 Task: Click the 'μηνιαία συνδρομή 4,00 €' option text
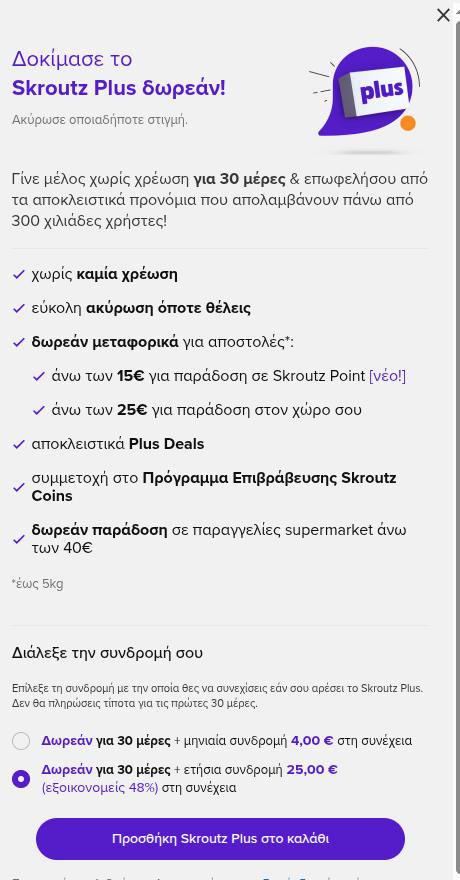258,741
